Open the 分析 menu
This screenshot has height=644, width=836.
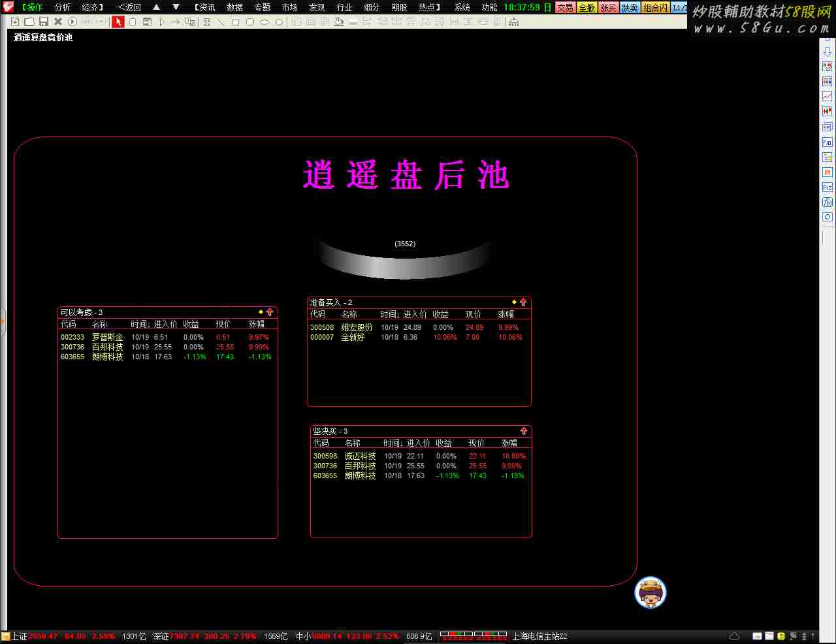tap(62, 7)
